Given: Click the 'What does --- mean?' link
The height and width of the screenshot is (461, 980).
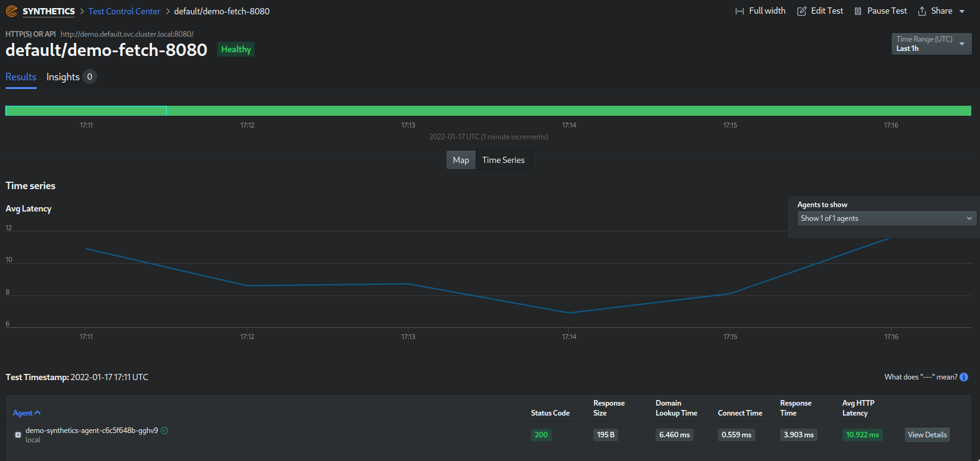Looking at the screenshot, I should coord(921,377).
